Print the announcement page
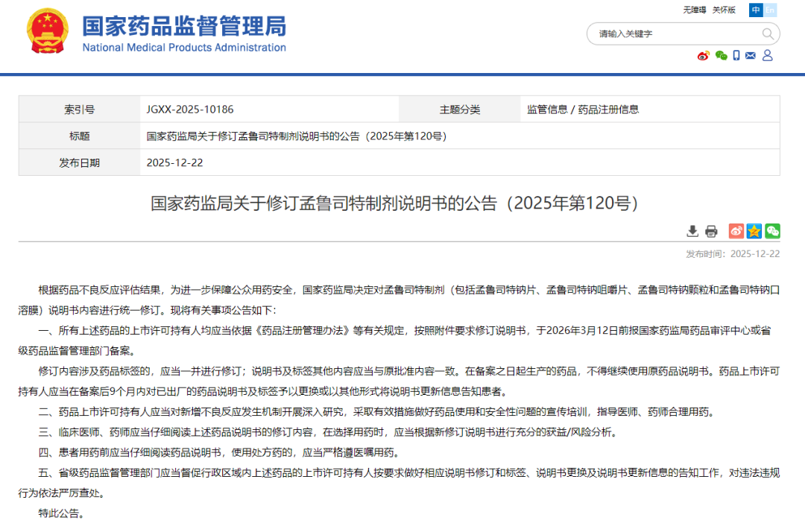The height and width of the screenshot is (532, 805). coord(711,231)
